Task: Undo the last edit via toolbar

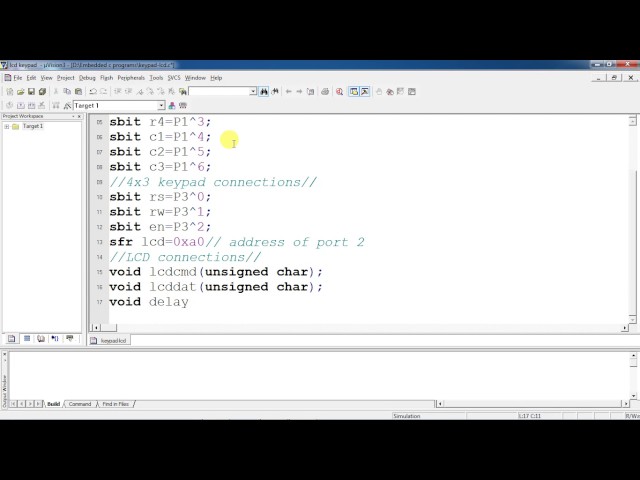Action: click(93, 91)
